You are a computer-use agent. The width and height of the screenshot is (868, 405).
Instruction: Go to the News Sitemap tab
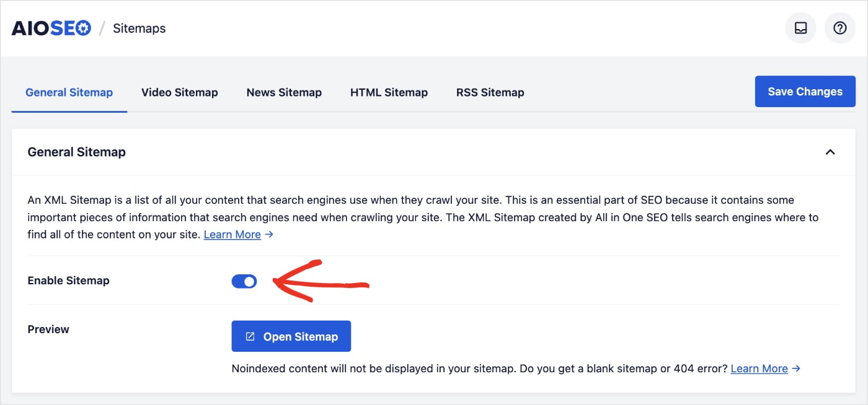point(284,93)
